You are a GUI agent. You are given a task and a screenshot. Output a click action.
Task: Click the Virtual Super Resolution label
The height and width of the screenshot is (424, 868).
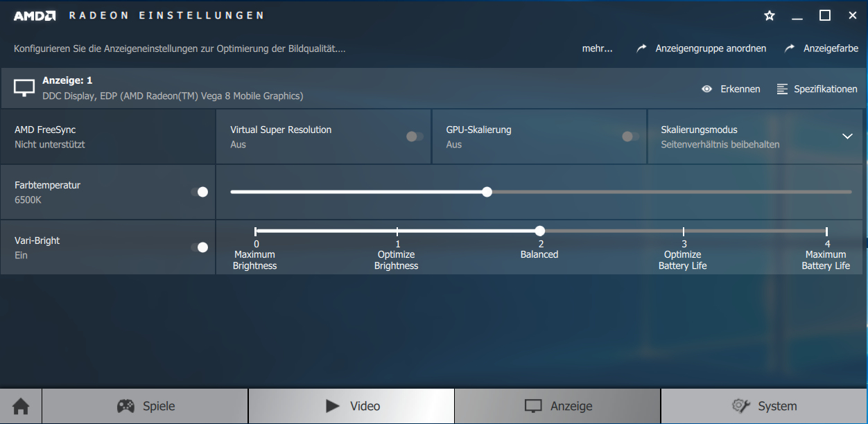[281, 130]
